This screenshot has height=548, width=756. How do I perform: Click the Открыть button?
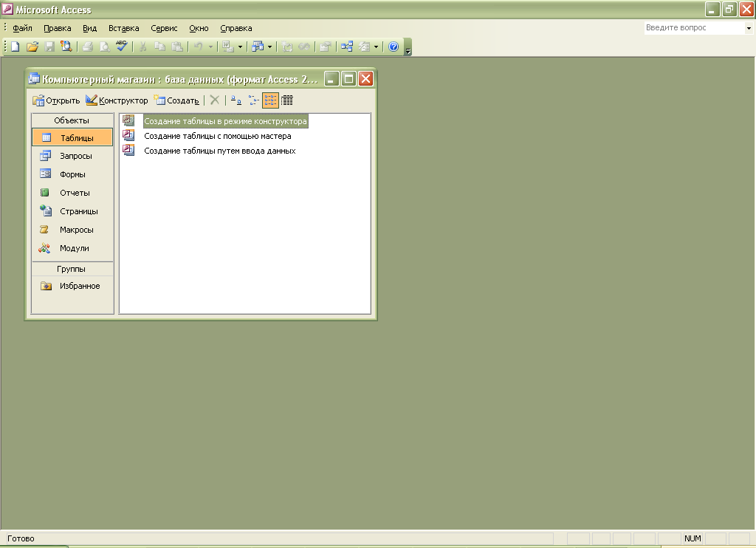pos(56,100)
